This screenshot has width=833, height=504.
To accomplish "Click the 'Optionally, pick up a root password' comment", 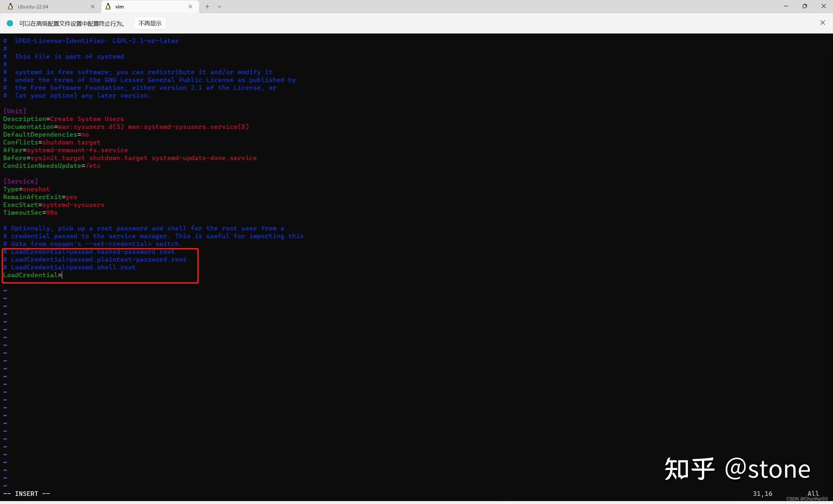I will 144,228.
